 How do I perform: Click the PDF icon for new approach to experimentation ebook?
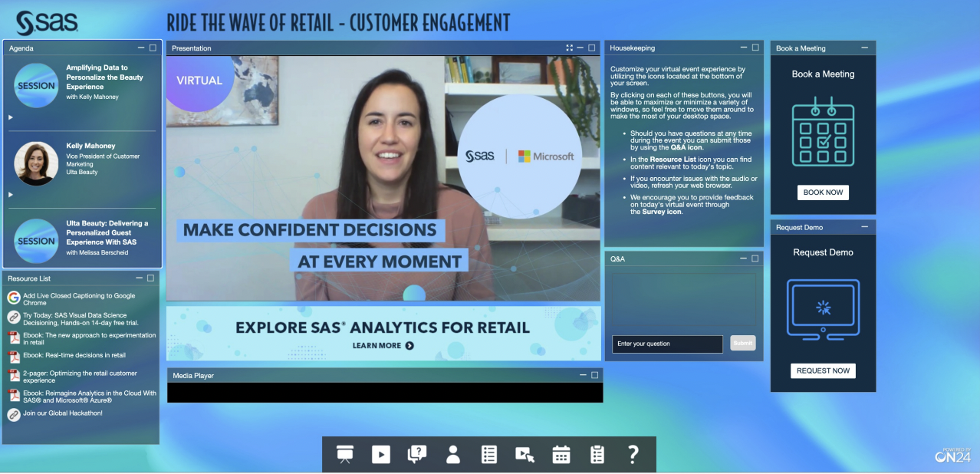pos(14,338)
